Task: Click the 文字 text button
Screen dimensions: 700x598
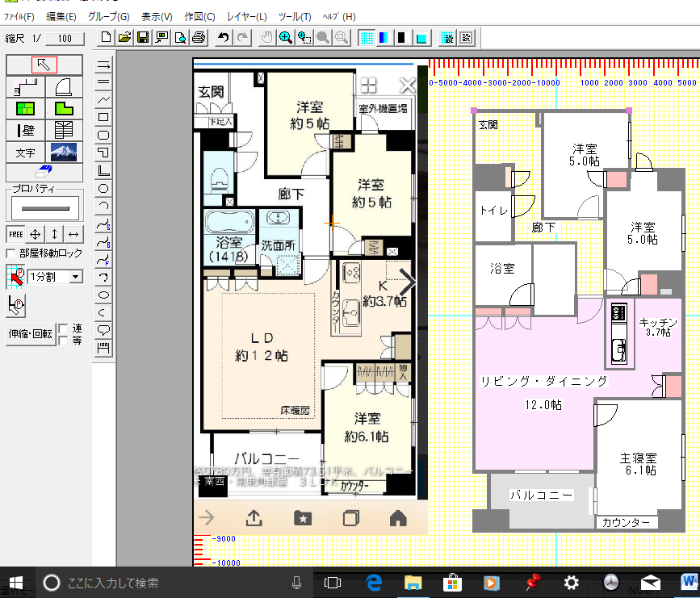Action: (x=25, y=151)
